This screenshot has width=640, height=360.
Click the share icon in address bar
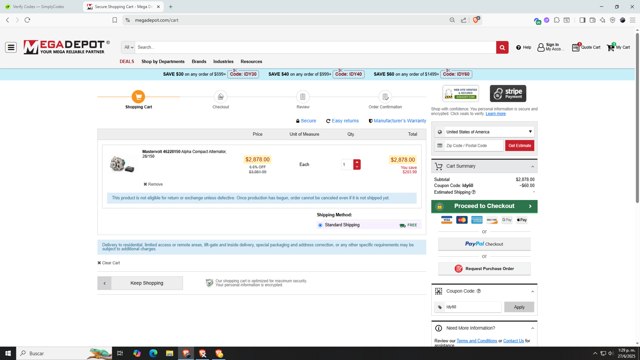[464, 20]
